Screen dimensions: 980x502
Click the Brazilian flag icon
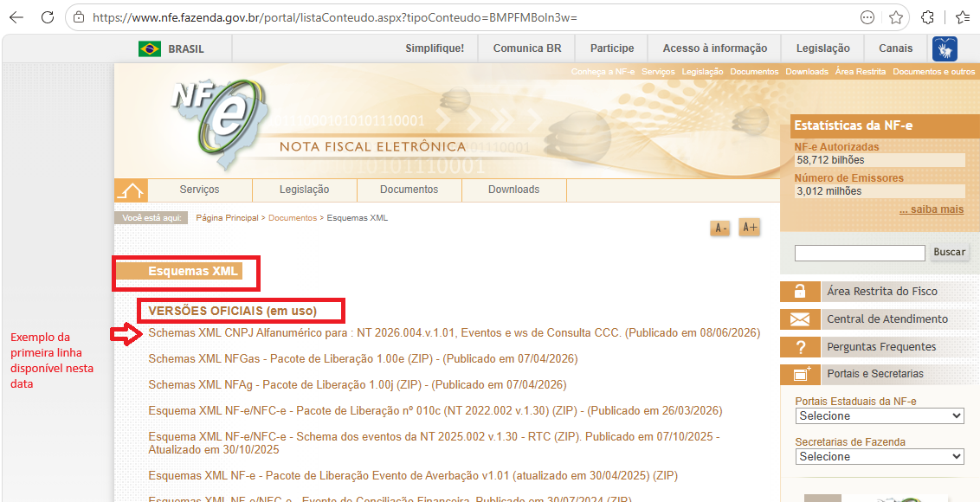[x=150, y=48]
